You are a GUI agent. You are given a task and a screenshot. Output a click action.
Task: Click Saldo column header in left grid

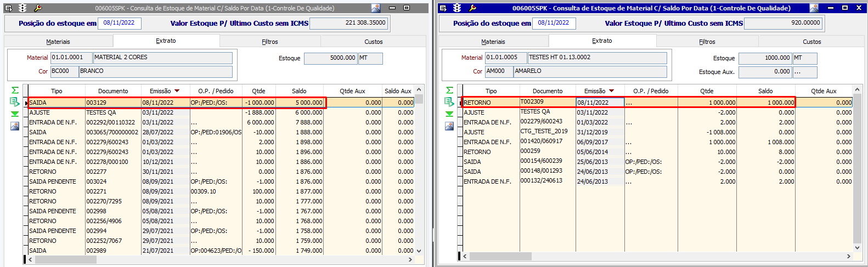pos(299,91)
